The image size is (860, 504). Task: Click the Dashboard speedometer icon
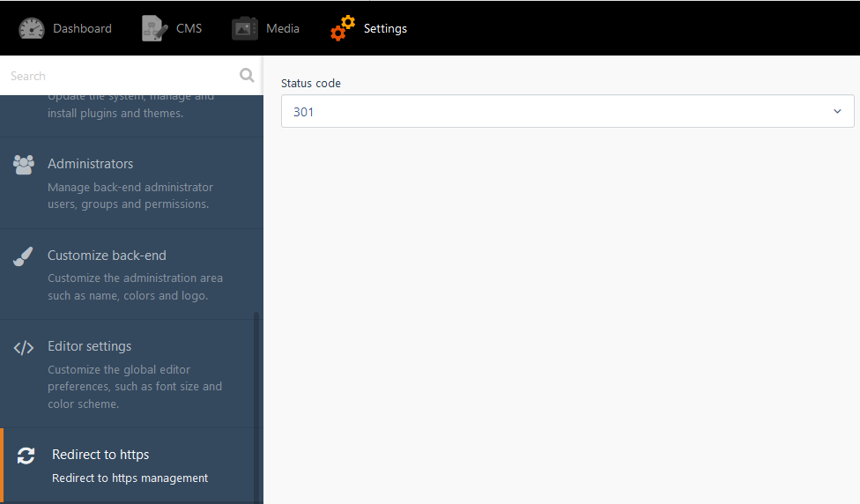31,28
